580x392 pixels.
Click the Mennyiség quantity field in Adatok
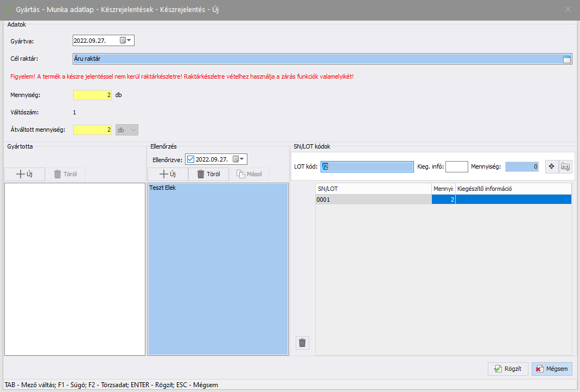click(x=92, y=95)
